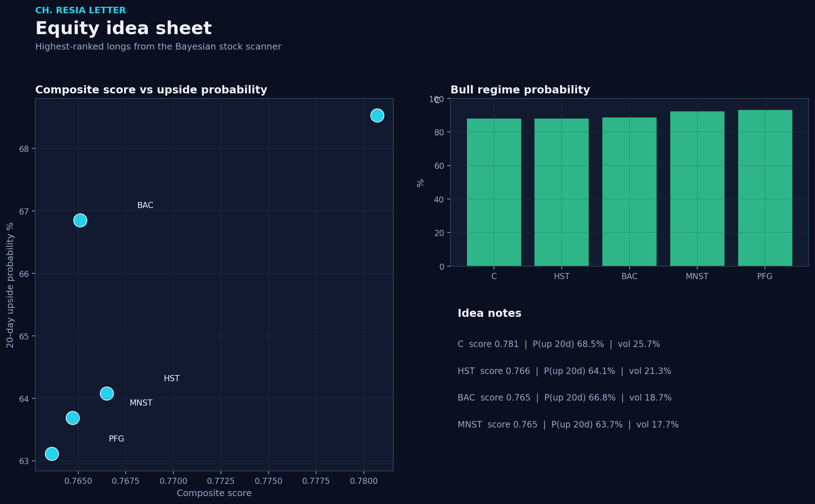The height and width of the screenshot is (504, 815).
Task: Click the "0.7700" x-axis tick label
Action: 173,481
